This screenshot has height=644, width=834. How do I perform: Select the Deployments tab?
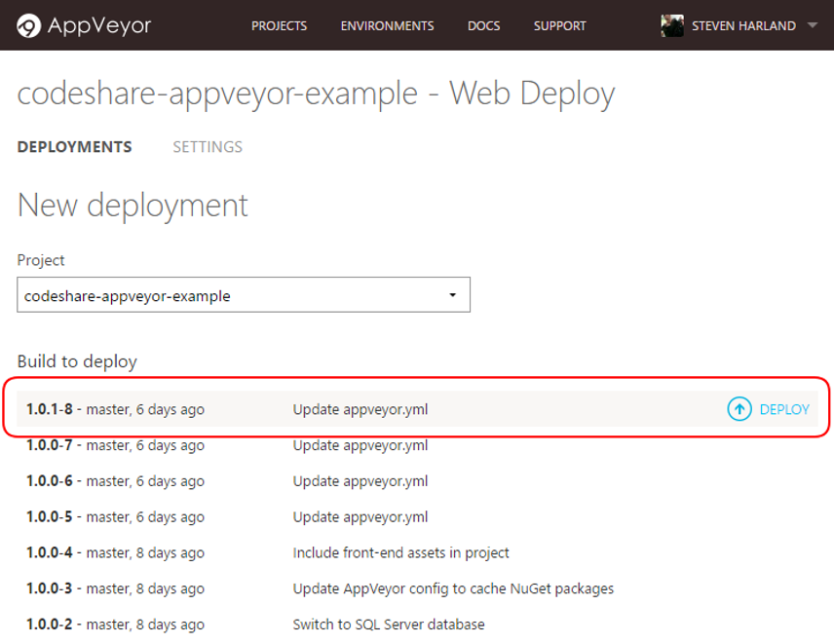tap(75, 147)
